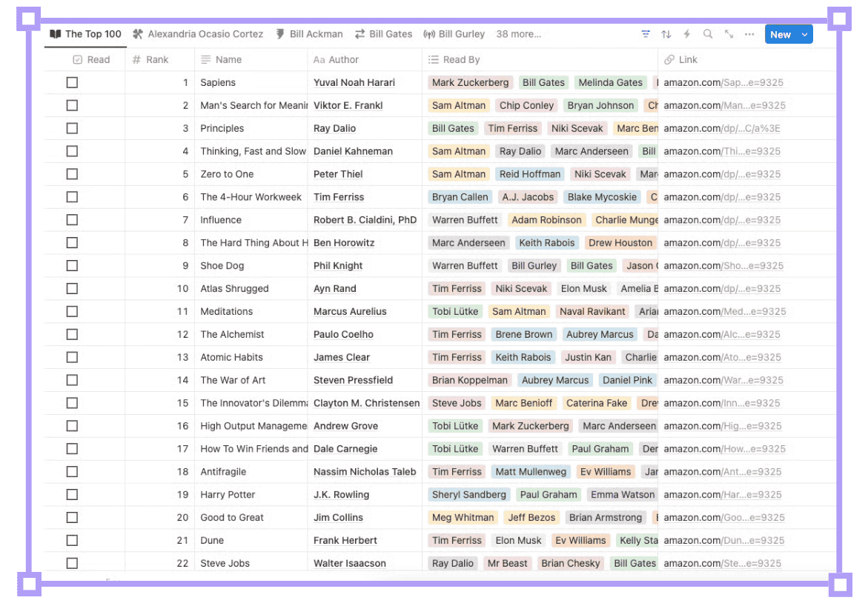Open the three-dot more options icon
The width and height of the screenshot is (868, 606).
point(749,34)
